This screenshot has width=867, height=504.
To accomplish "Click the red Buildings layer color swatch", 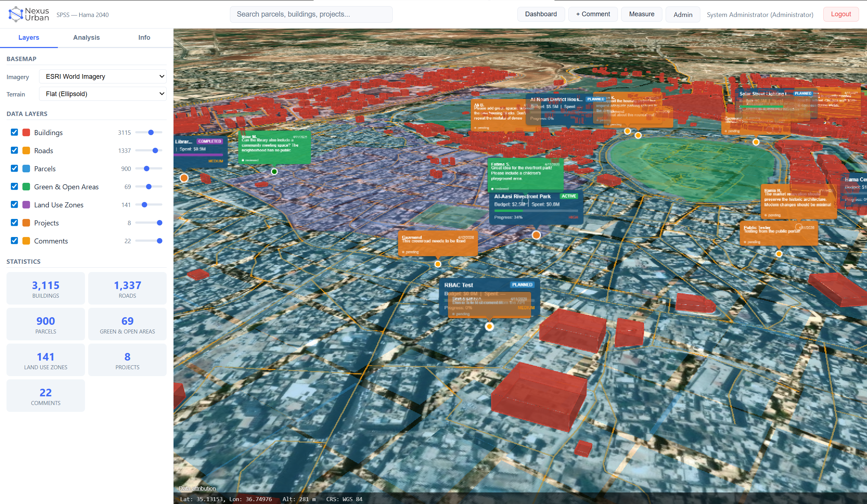I will click(26, 133).
